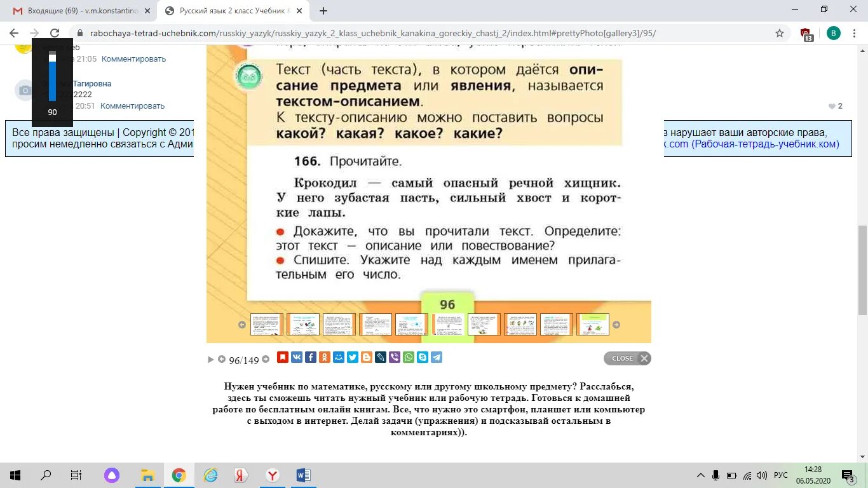Image resolution: width=868 pixels, height=488 pixels.
Task: Open the Рабочая-тетрадь-учебник.ком link
Action: point(752,144)
